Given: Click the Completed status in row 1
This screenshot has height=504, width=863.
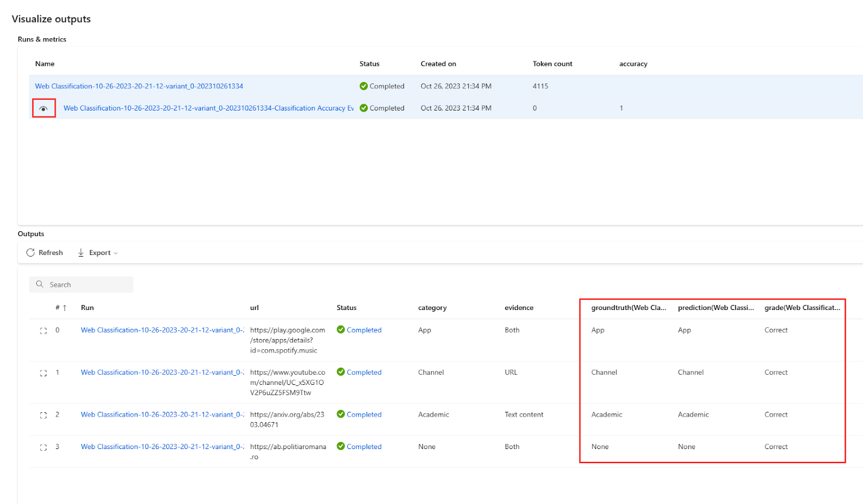Looking at the screenshot, I should 364,372.
